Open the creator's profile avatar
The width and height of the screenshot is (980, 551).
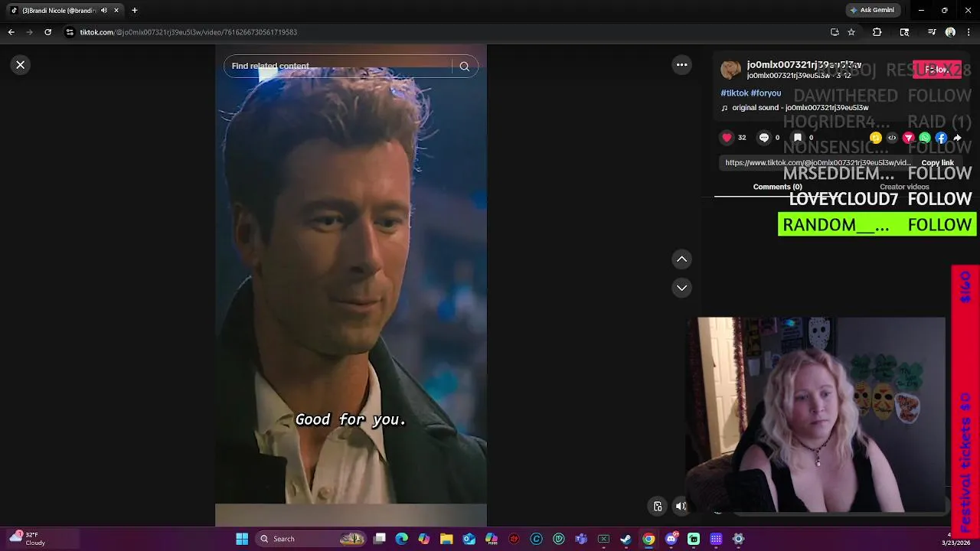pyautogui.click(x=731, y=70)
